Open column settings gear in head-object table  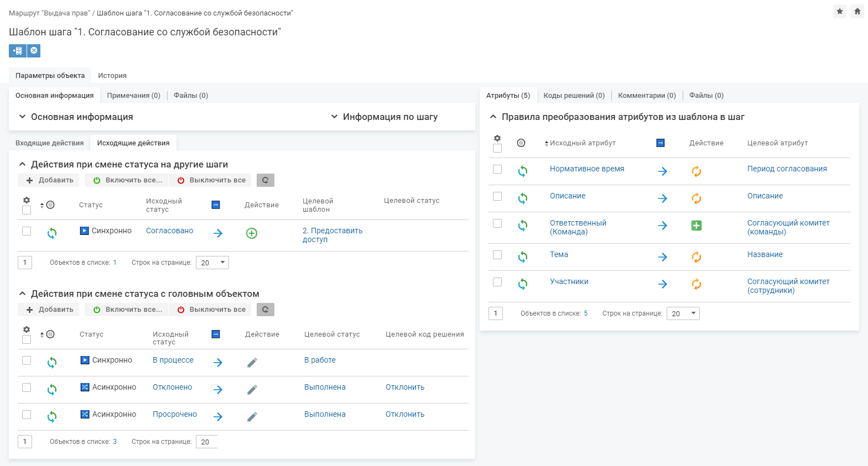coord(27,329)
